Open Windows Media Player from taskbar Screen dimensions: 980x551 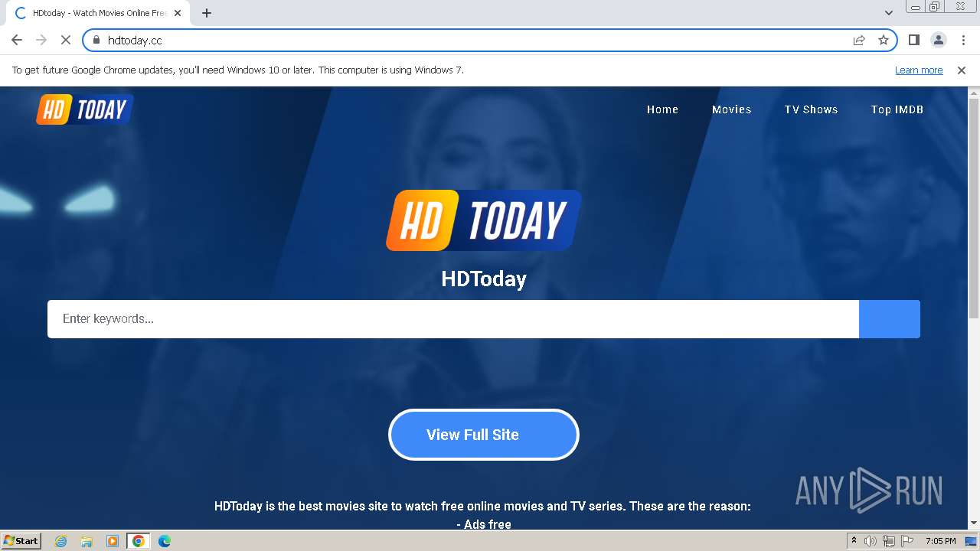click(112, 541)
